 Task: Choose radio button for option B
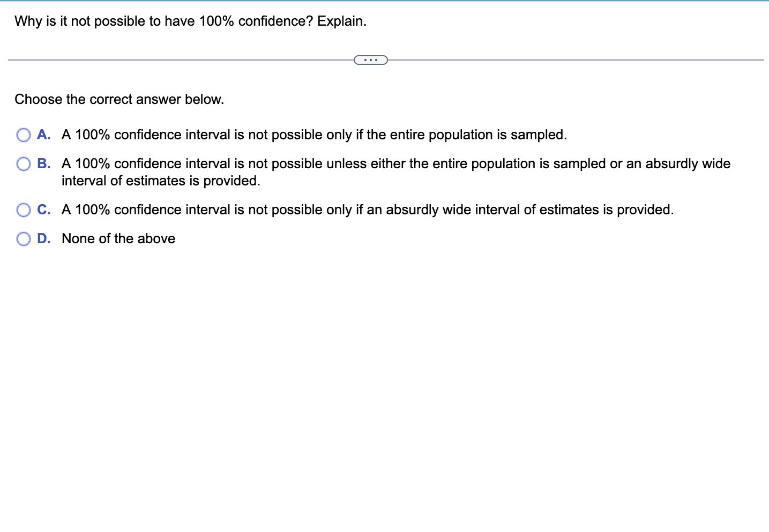click(24, 164)
